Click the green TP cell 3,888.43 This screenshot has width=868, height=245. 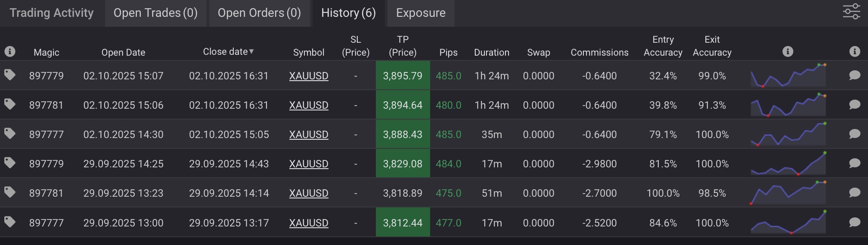click(x=403, y=135)
